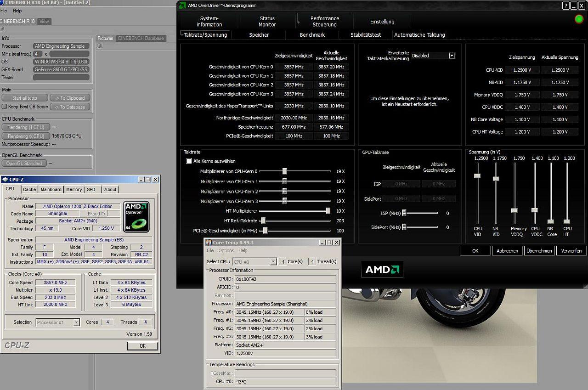Select the Benchmark sub-tab
This screenshot has width=588, height=390.
(x=312, y=35)
